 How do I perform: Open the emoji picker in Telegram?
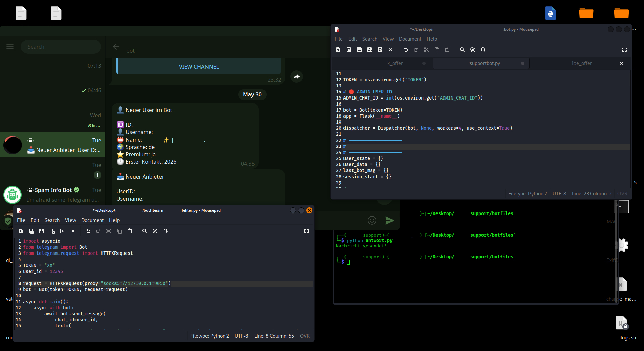pyautogui.click(x=372, y=220)
